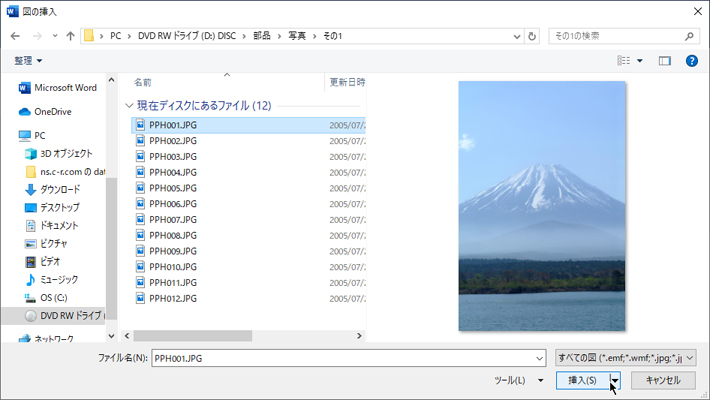The width and height of the screenshot is (710, 400).
Task: Toggle the preview pane icon
Action: pos(664,61)
